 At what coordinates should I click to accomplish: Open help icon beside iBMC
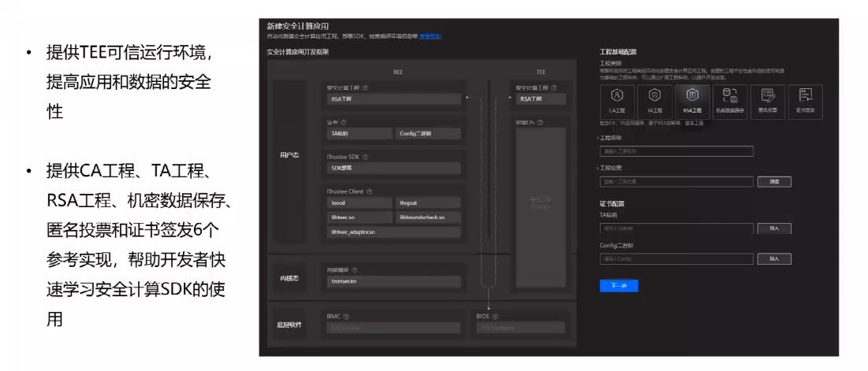[x=347, y=317]
